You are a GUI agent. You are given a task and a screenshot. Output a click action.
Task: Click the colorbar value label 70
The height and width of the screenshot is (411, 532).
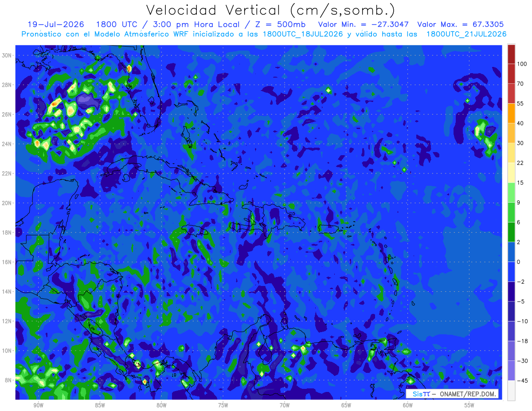(520, 84)
